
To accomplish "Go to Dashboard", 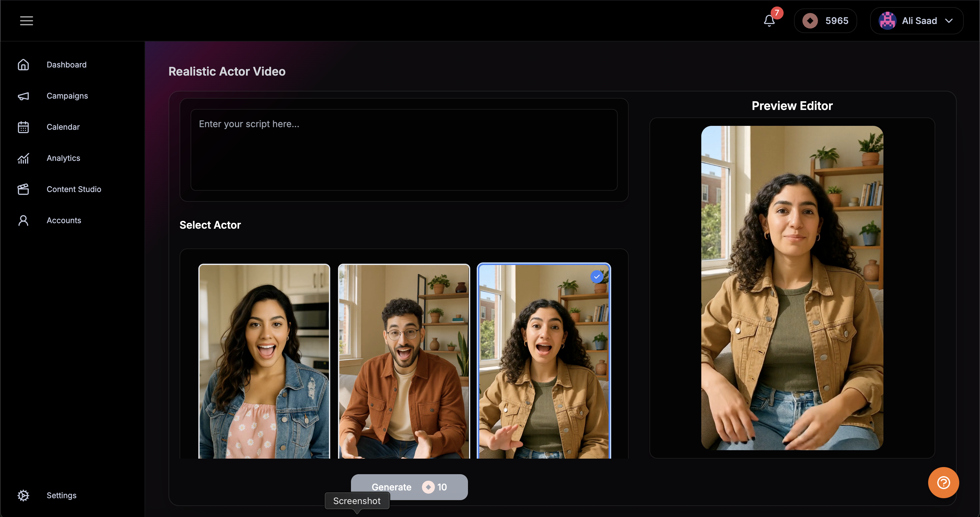I will 66,65.
